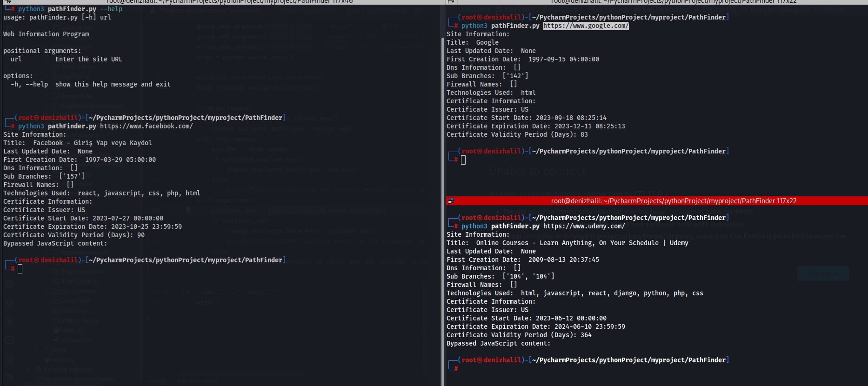Open the group menu icon in the red titlebar
868x386 pixels.
tap(450, 201)
